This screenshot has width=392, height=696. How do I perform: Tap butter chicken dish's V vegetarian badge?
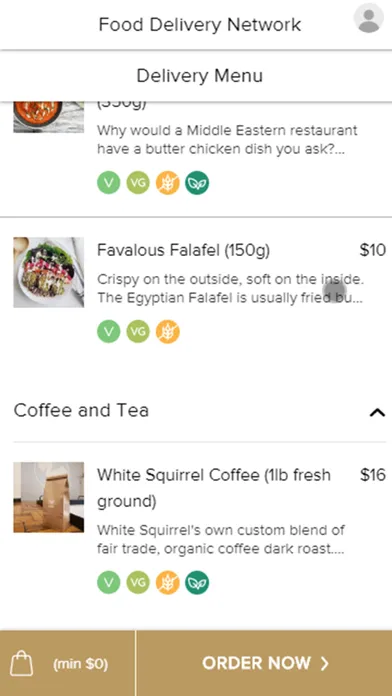[x=109, y=183]
